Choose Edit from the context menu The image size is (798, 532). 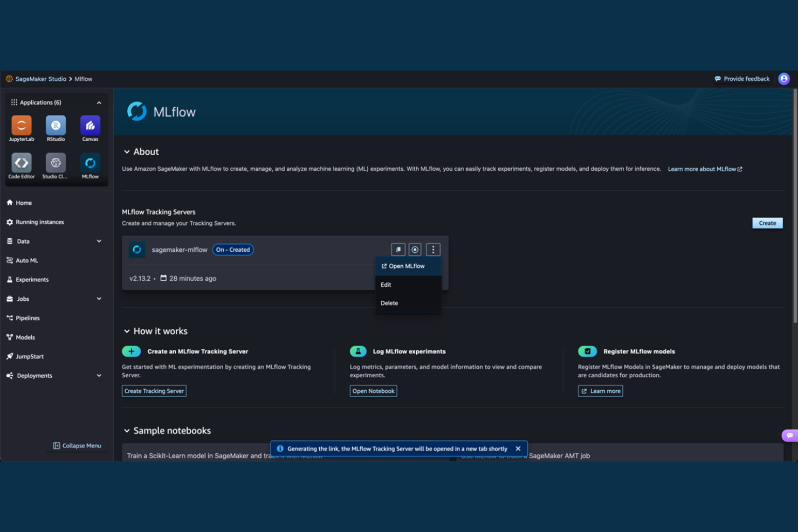408,285
